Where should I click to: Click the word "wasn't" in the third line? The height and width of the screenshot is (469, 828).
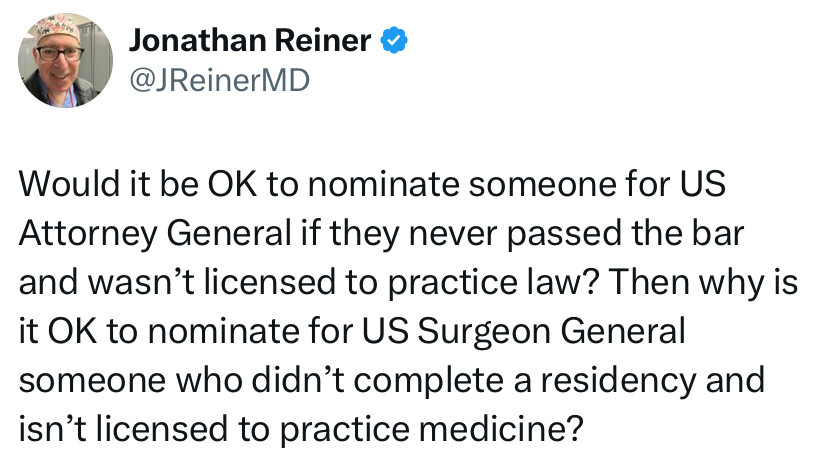point(140,283)
